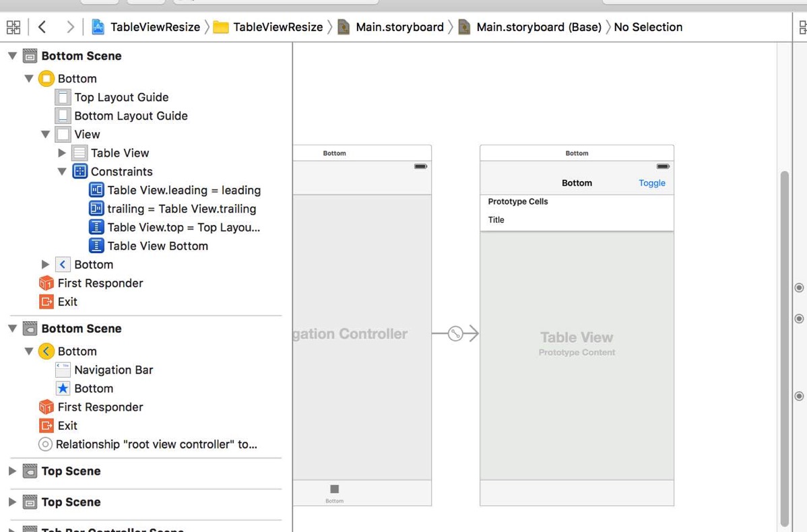Click the canvas vertical scrollbar
The height and width of the screenshot is (532, 807).
coord(784,348)
